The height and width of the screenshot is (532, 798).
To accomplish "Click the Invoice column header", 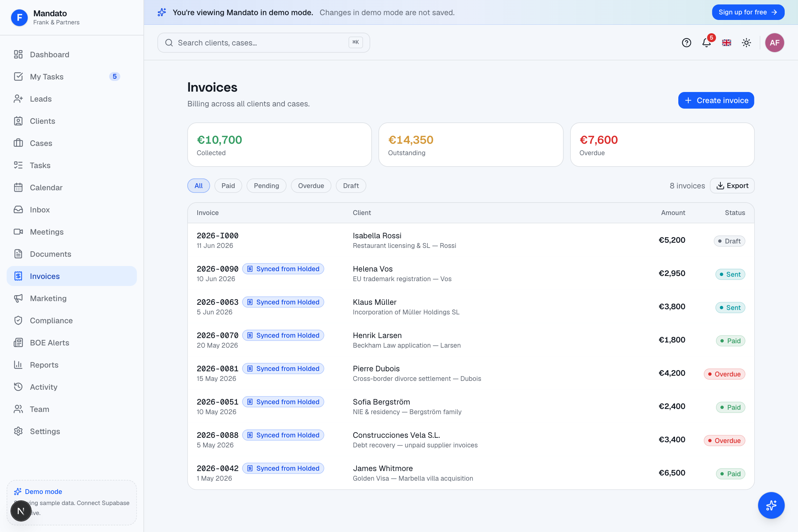I will [x=208, y=213].
